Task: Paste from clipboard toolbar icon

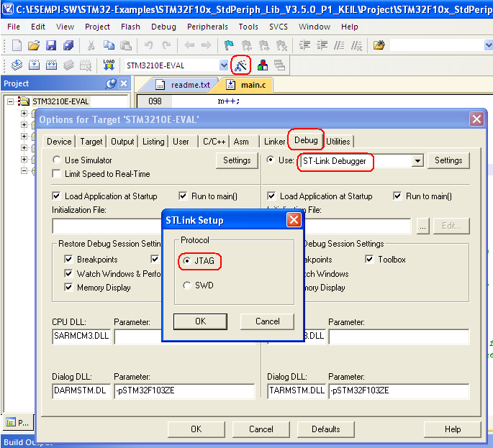Action: click(126, 45)
